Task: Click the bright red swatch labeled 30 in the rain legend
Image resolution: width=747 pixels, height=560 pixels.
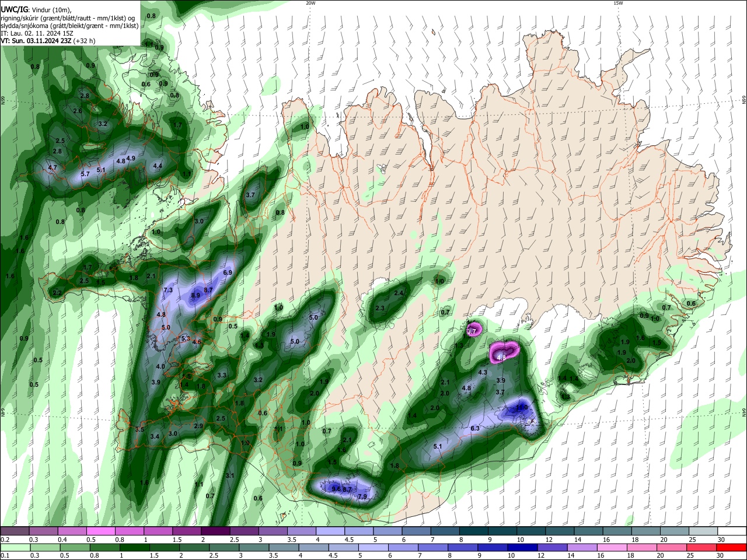Action: (x=732, y=548)
